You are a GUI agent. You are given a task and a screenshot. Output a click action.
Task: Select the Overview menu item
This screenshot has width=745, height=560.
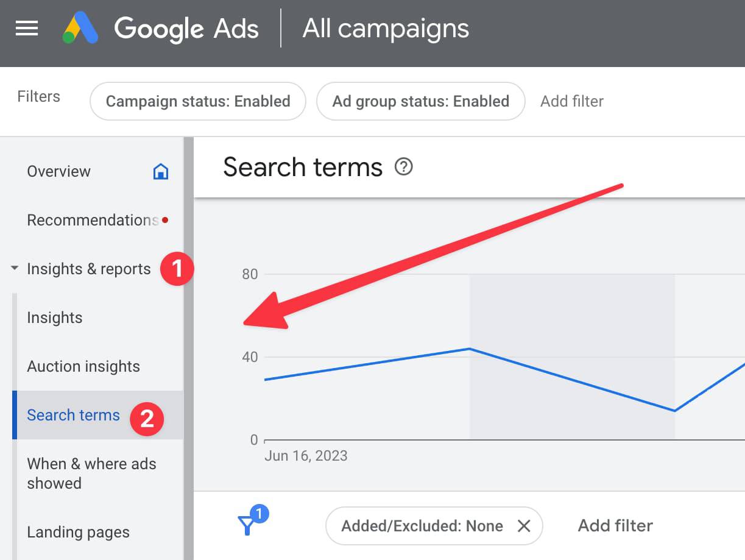(58, 171)
